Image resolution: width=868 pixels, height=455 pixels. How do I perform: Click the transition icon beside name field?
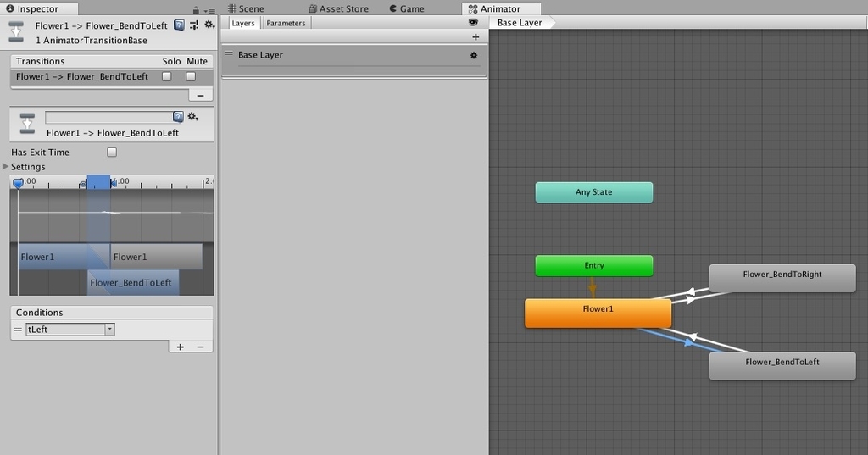(x=27, y=124)
